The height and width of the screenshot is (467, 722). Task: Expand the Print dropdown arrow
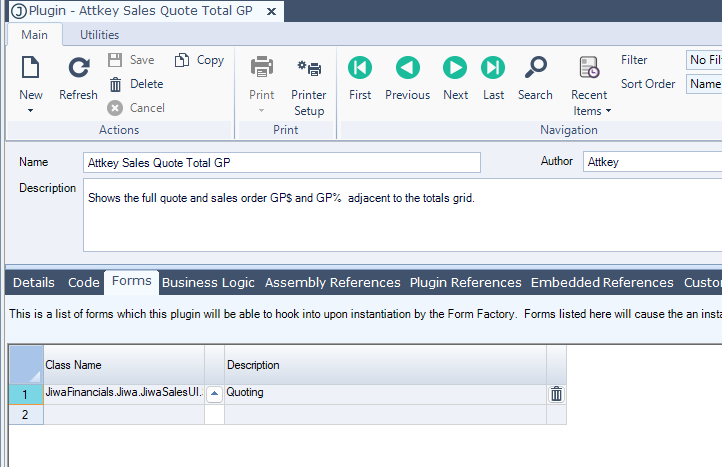pos(262,111)
